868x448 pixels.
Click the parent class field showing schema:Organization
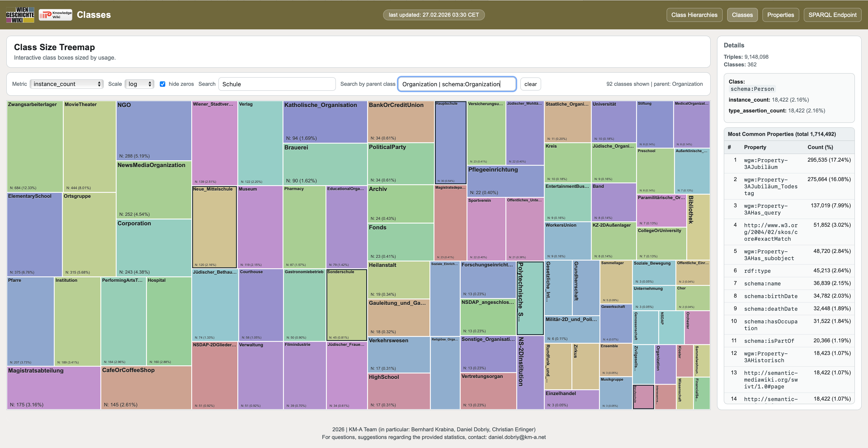[457, 84]
